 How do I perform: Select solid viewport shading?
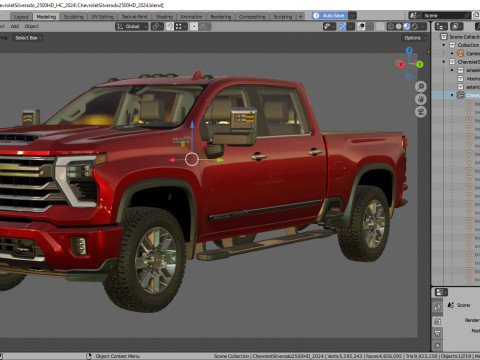pos(399,26)
